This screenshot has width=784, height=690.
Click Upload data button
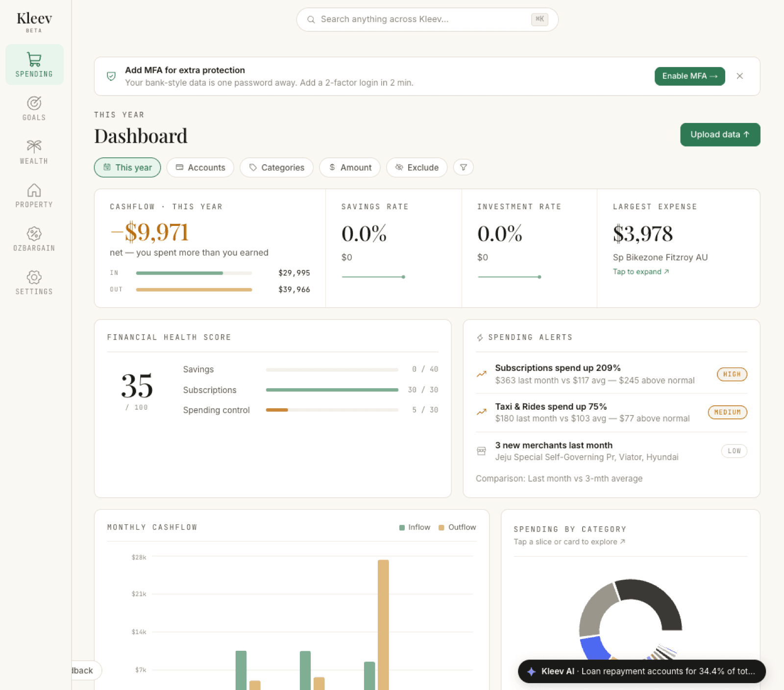720,135
